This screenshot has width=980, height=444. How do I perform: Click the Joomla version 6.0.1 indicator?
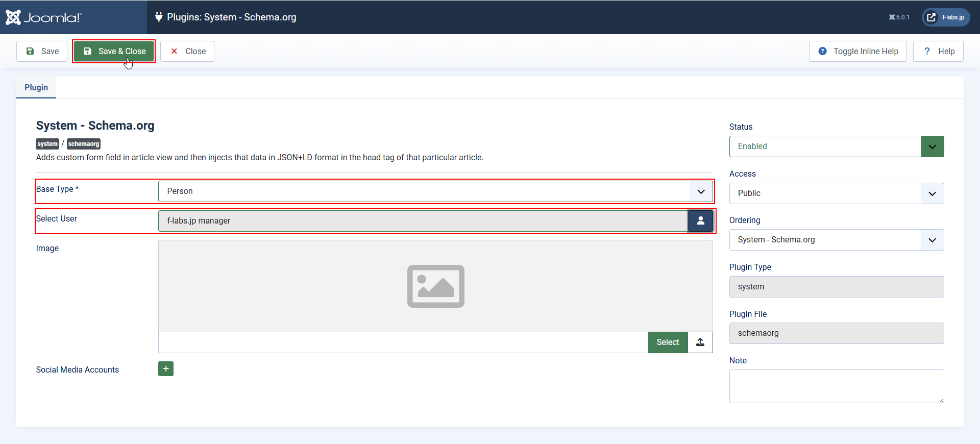pos(899,17)
